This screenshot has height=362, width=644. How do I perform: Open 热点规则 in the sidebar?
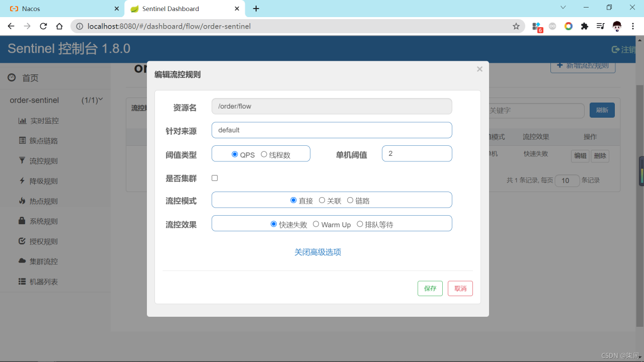tap(38, 201)
